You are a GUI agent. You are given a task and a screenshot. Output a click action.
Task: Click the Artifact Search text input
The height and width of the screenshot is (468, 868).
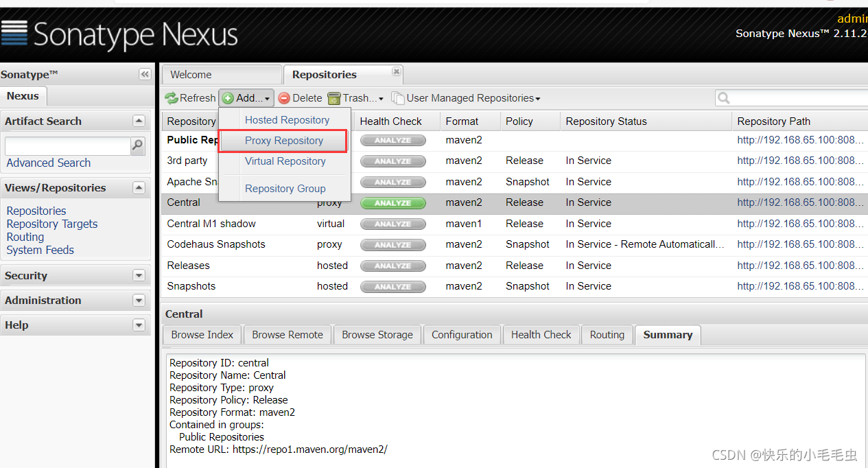(68, 145)
